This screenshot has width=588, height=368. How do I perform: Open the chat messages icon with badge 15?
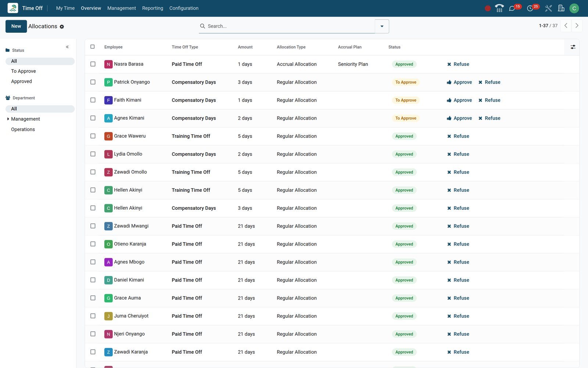(x=512, y=8)
